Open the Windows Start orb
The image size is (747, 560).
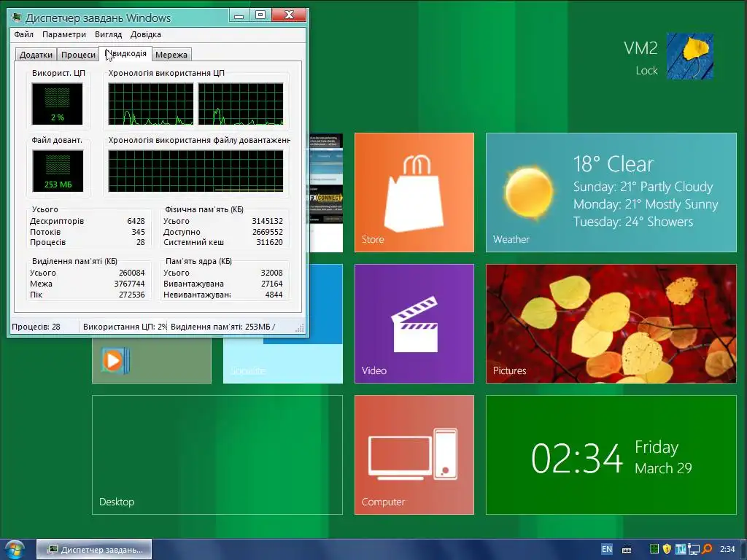tap(15, 550)
